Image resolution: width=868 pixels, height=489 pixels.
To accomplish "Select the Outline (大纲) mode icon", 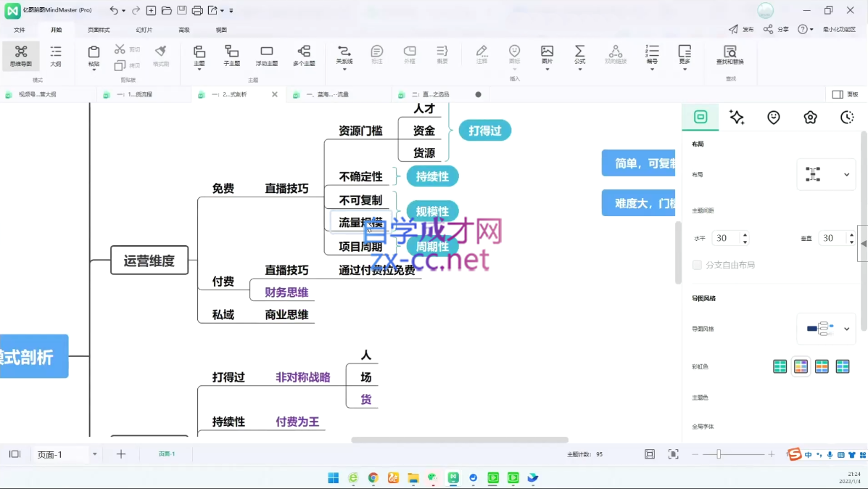I will click(x=55, y=56).
